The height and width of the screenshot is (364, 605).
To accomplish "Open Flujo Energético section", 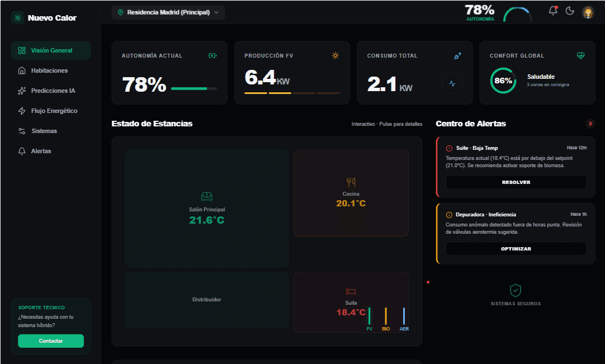I will point(51,111).
